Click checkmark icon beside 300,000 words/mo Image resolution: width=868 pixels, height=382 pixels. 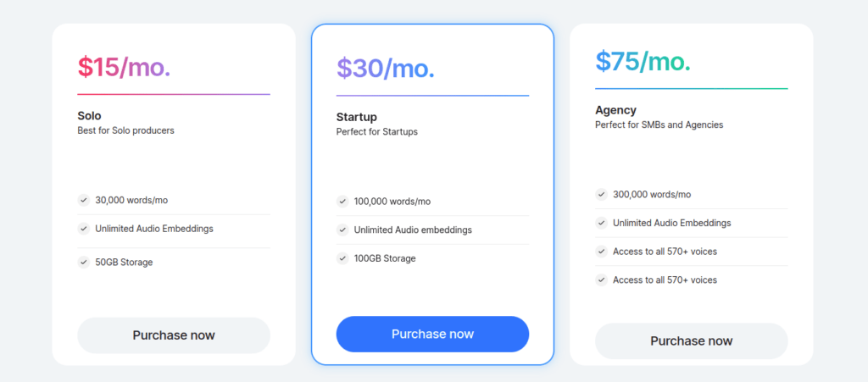point(601,195)
